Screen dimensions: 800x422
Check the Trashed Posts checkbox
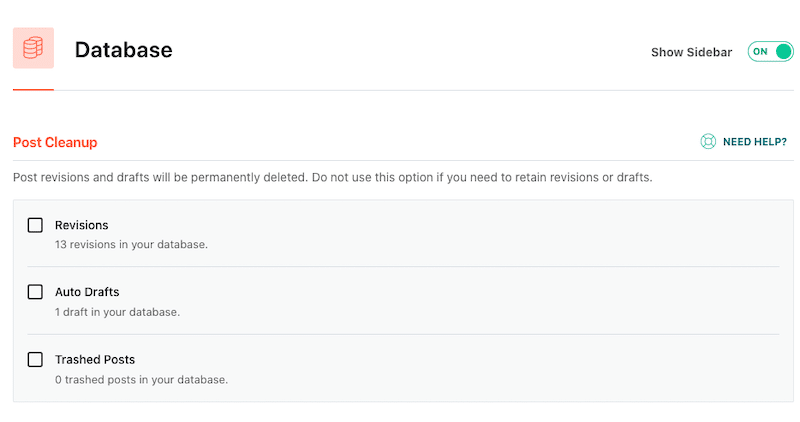tap(35, 359)
